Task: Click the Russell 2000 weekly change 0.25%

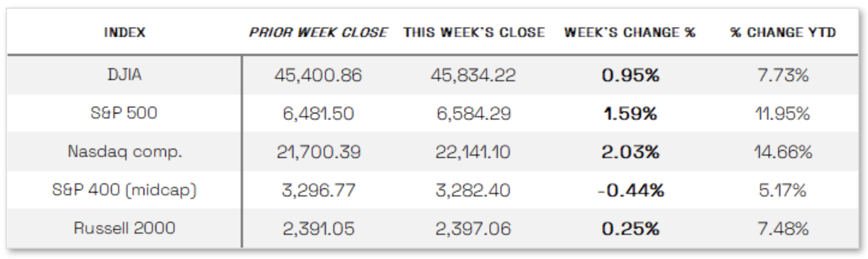Action: click(631, 229)
